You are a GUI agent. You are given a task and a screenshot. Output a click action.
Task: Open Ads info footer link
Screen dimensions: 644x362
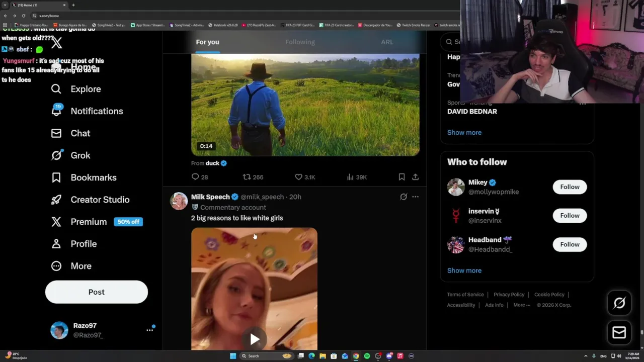coord(494,305)
